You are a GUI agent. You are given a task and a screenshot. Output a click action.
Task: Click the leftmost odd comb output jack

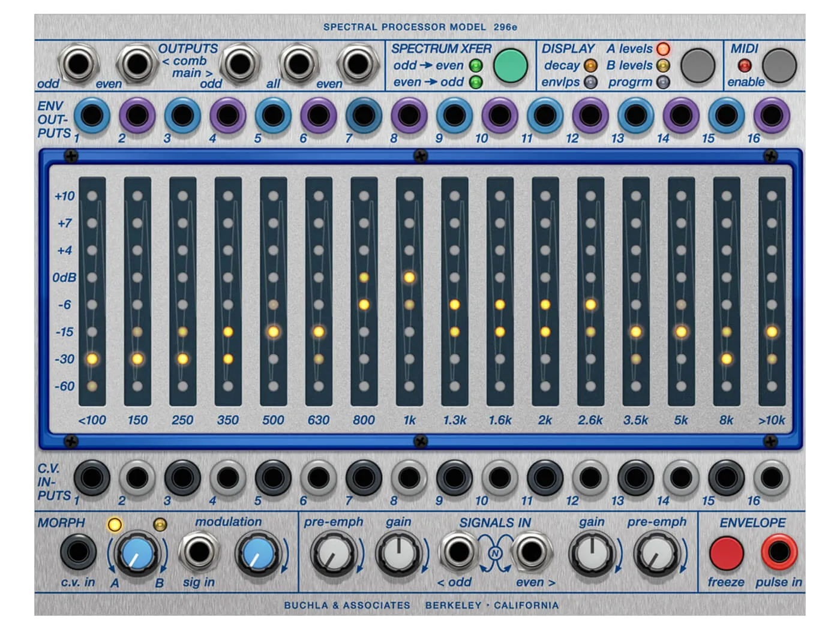(x=78, y=64)
